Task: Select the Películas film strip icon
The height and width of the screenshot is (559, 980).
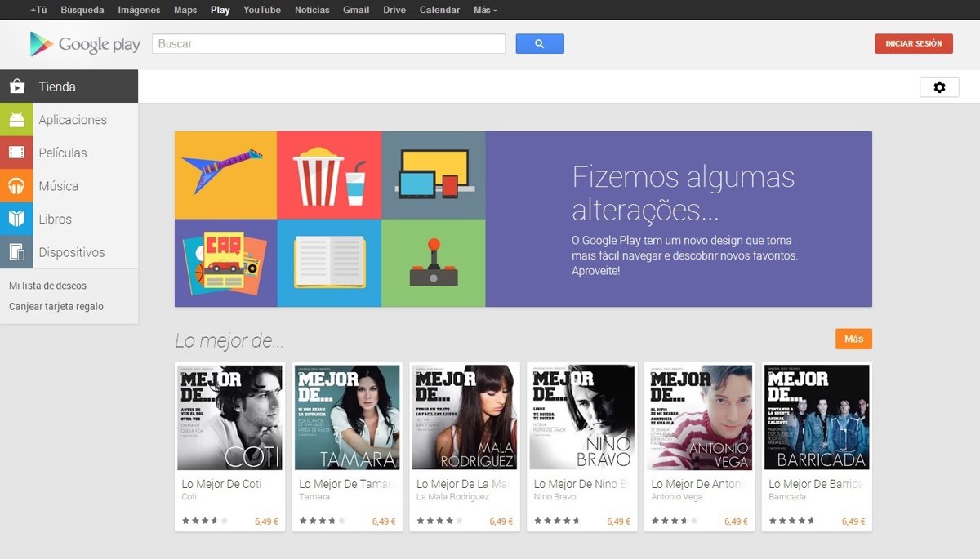Action: click(x=16, y=153)
